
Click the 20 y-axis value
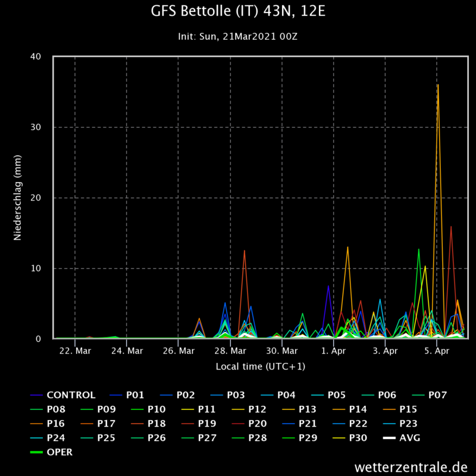tap(36, 198)
